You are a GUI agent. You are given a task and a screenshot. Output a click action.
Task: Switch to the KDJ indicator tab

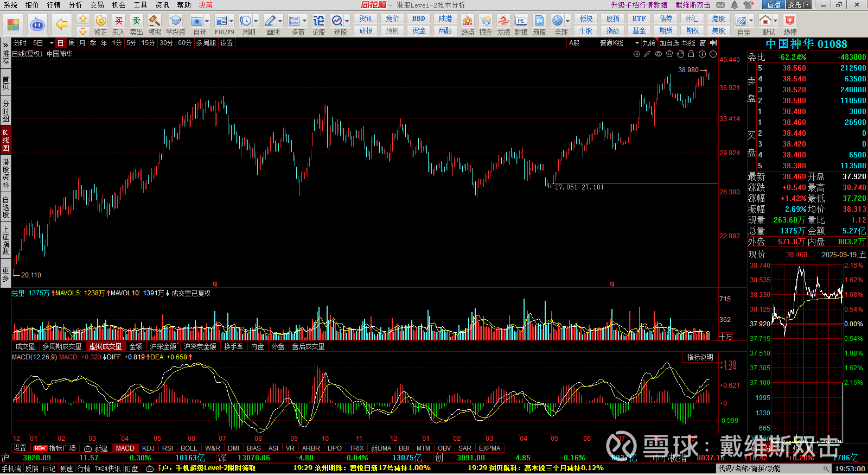click(148, 448)
